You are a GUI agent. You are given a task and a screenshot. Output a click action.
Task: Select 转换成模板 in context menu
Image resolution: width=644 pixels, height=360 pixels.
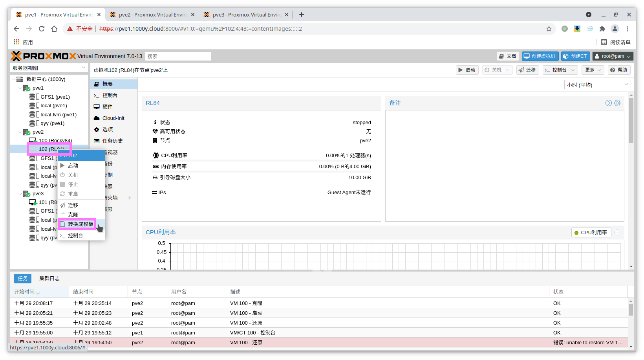tap(80, 224)
